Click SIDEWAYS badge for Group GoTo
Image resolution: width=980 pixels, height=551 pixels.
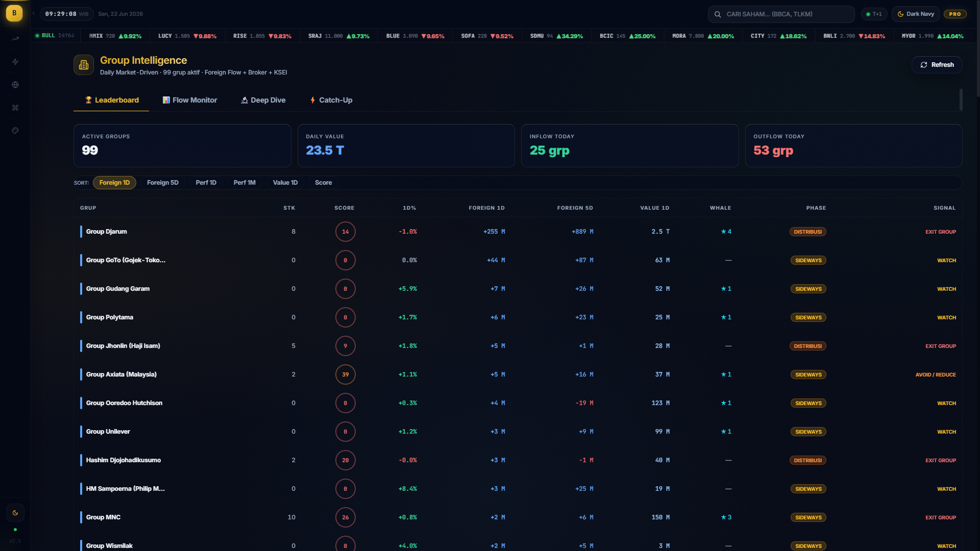pos(808,260)
